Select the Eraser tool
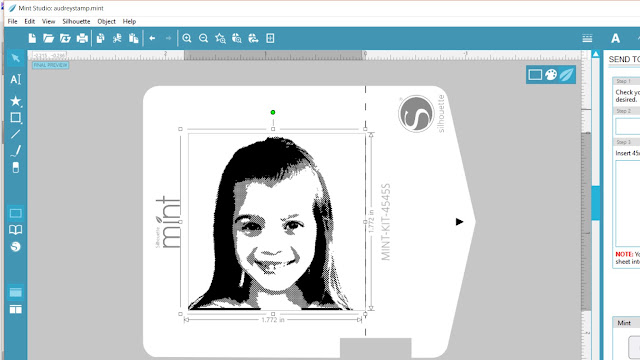The image size is (640, 360). tap(16, 168)
